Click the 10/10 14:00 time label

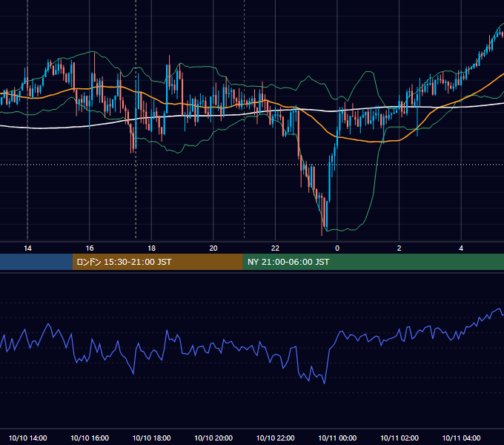[27, 438]
